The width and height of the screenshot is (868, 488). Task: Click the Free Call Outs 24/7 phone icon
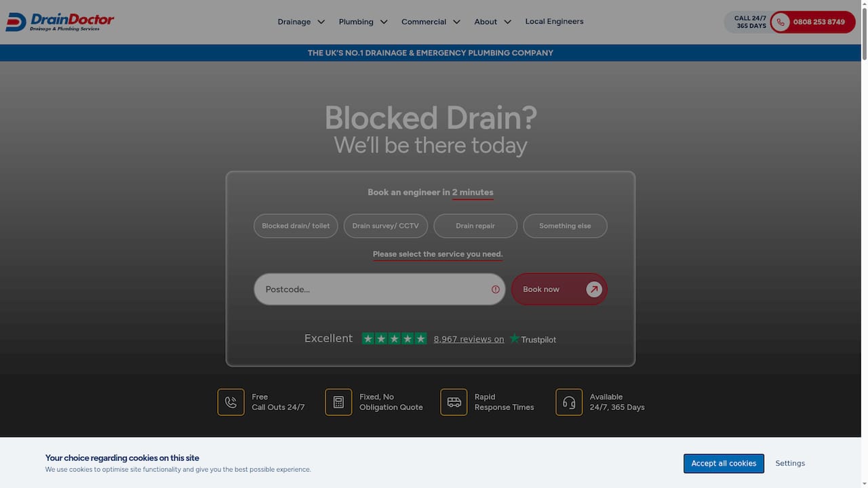pos(231,402)
